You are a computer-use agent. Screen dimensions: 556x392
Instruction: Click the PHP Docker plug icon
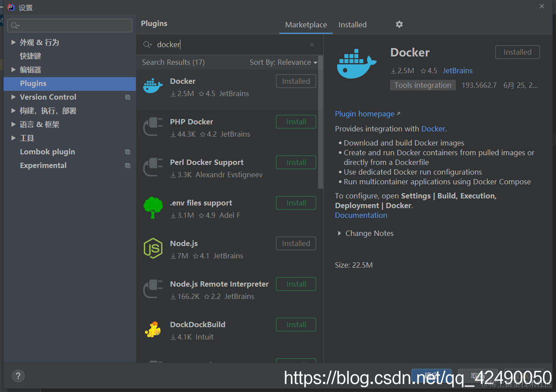tap(153, 127)
